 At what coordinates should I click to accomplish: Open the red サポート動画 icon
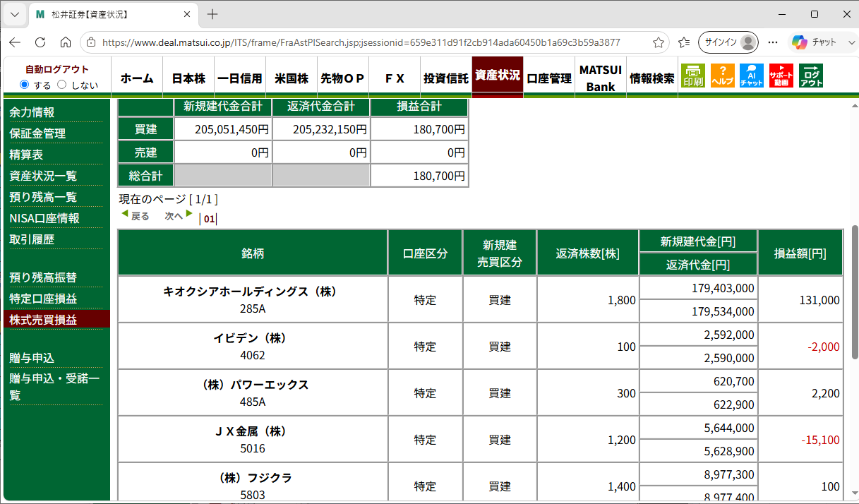tap(781, 76)
